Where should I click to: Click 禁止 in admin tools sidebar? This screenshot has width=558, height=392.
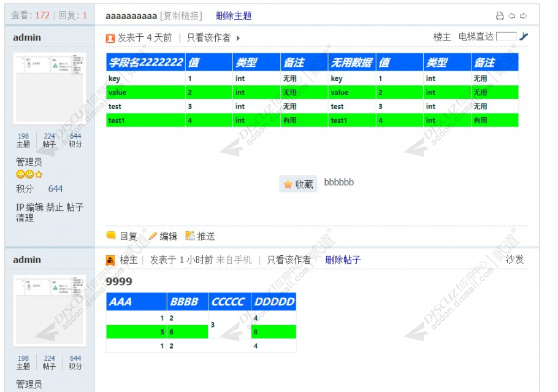pos(55,207)
